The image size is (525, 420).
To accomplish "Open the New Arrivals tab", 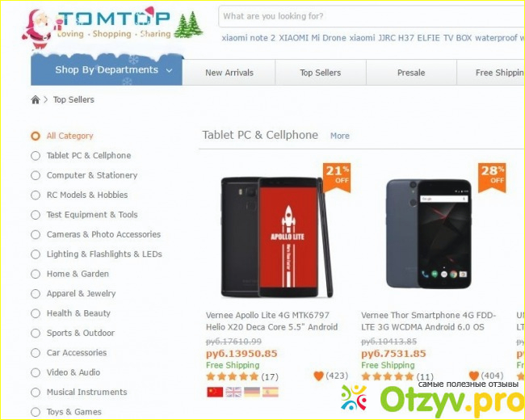I will point(229,73).
